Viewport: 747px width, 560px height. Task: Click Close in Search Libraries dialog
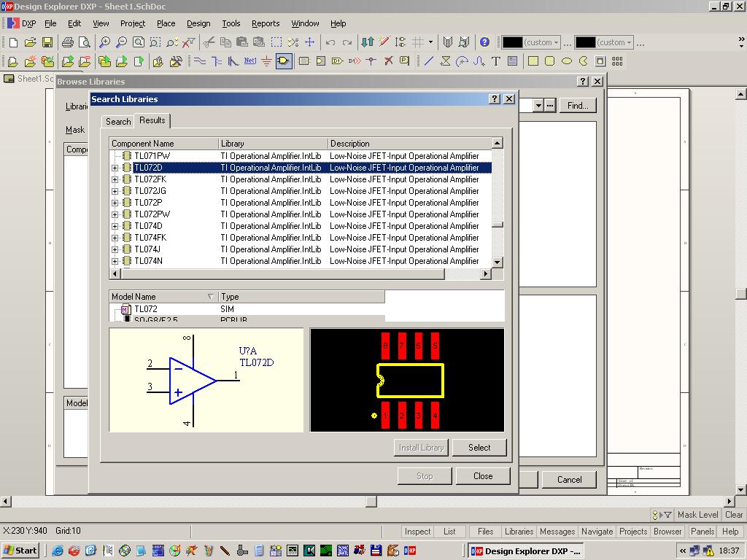483,476
